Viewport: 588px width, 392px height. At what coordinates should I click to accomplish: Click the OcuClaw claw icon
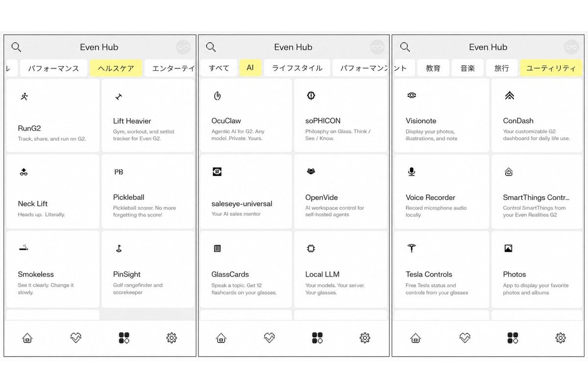218,96
